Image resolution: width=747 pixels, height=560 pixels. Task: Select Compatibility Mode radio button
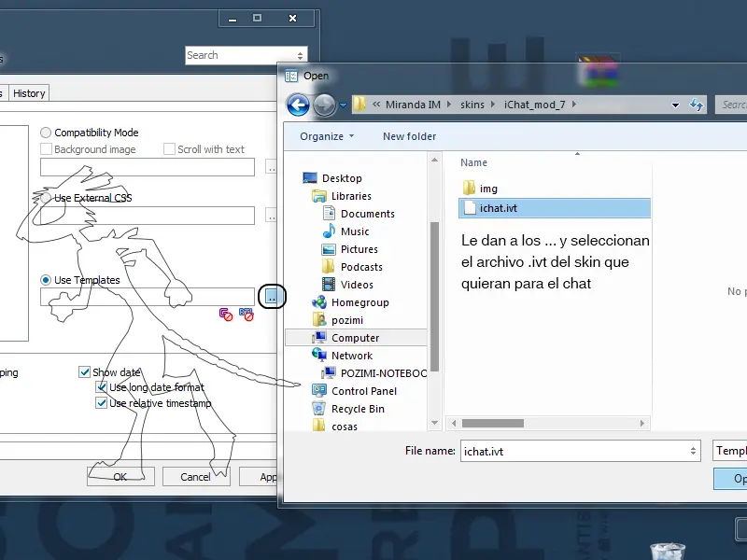pyautogui.click(x=46, y=133)
